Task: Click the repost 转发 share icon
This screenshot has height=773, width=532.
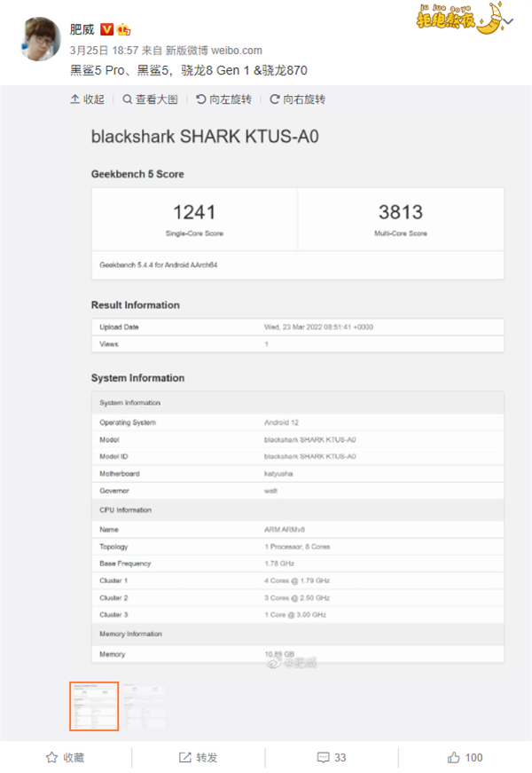Action: pos(184,757)
